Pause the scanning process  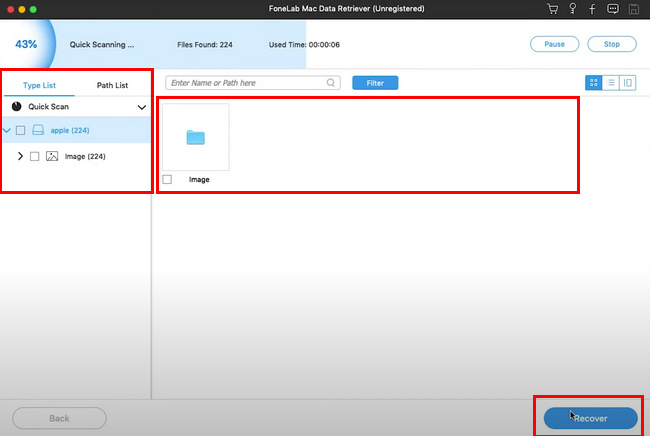pos(555,44)
